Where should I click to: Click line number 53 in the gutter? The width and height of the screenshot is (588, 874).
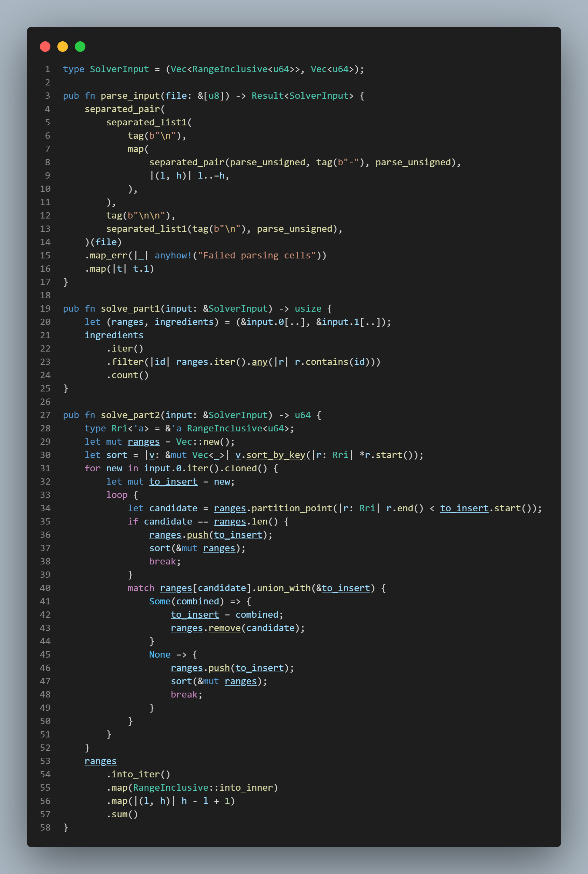point(45,761)
